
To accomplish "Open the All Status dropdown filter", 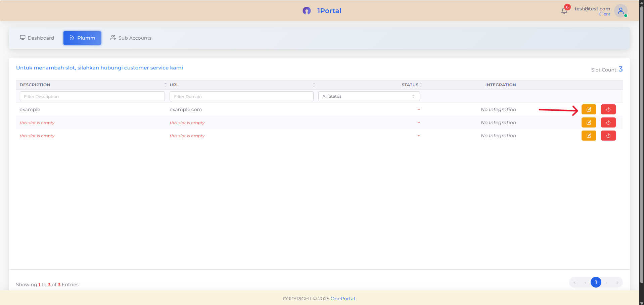I will coord(369,96).
